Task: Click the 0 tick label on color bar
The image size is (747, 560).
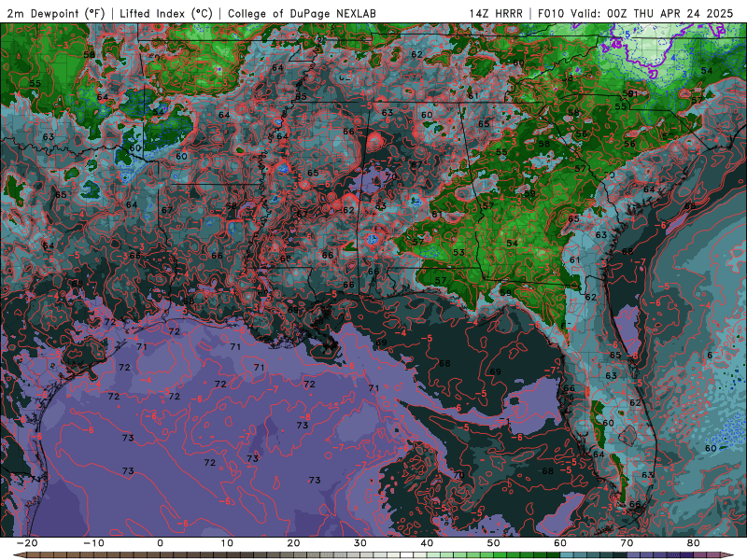Action: 160,543
